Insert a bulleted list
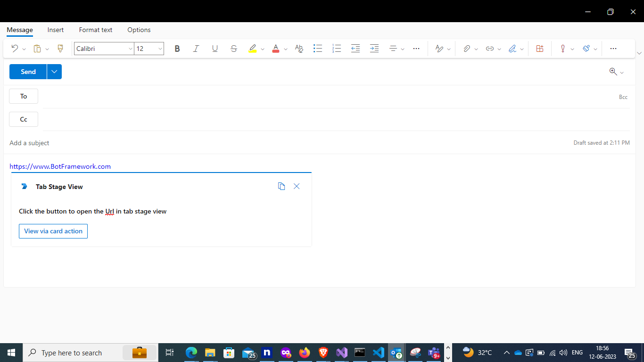The width and height of the screenshot is (644, 362). pos(318,49)
